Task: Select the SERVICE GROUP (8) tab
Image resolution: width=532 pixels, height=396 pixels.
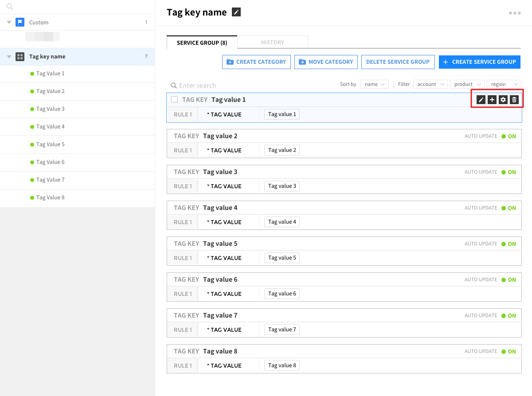Action: [202, 43]
